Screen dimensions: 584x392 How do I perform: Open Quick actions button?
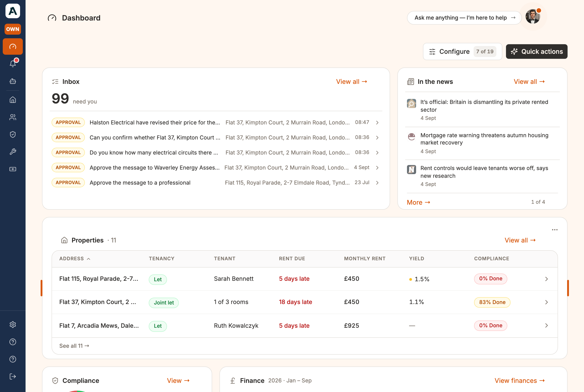pos(537,52)
